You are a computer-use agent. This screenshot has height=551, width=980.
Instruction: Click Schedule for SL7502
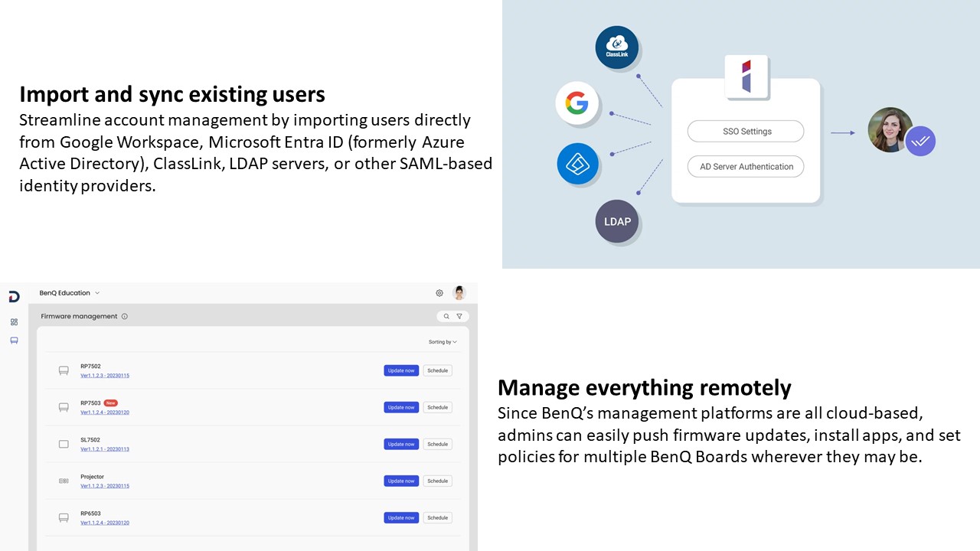(438, 444)
